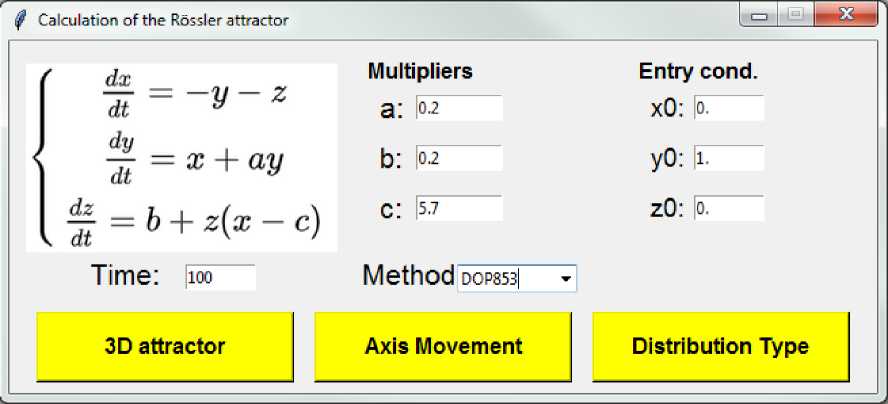Close the Rössler attractor window
This screenshot has height=404, width=888.
[x=846, y=16]
